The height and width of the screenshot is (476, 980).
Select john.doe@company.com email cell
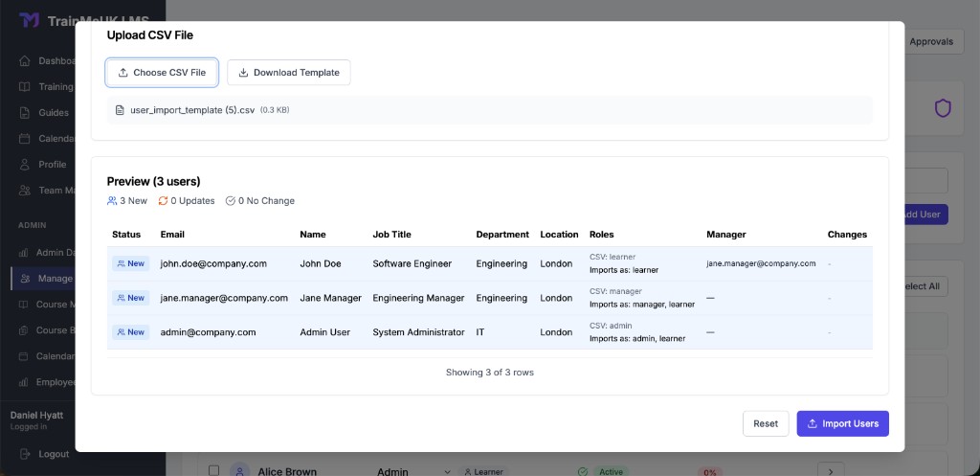point(213,263)
